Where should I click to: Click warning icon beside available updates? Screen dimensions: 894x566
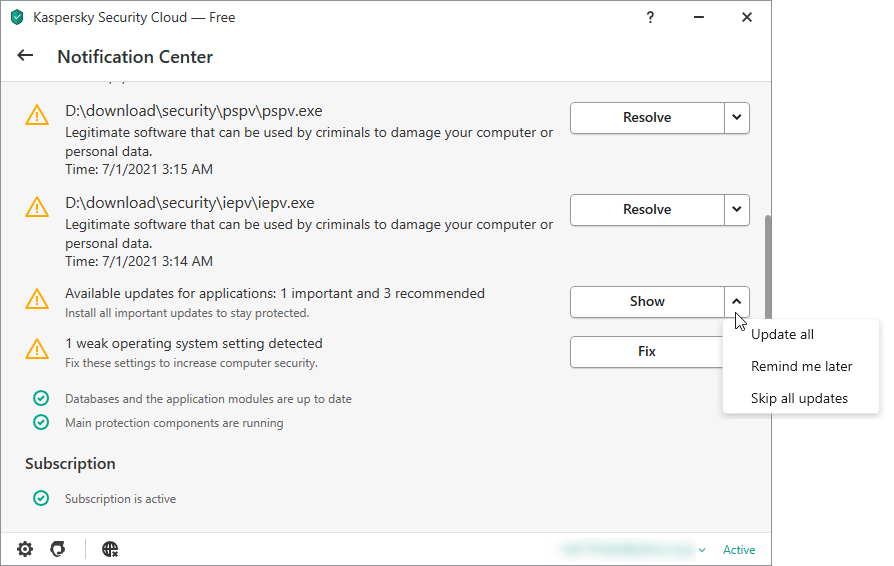coord(37,299)
